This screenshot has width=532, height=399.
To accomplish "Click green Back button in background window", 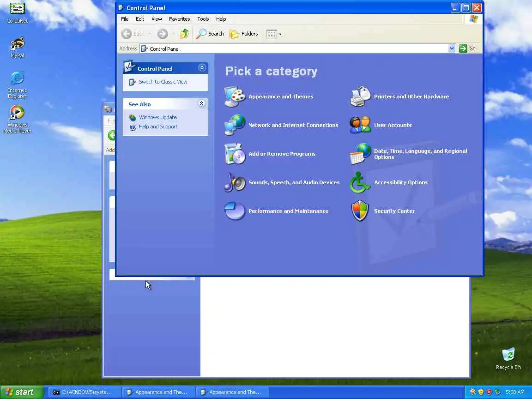I will [x=112, y=135].
